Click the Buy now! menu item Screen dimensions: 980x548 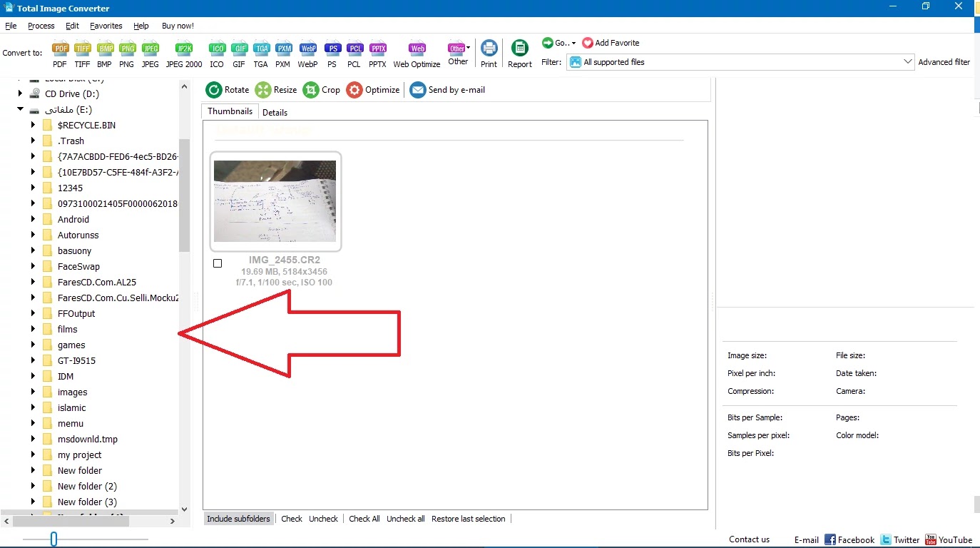(178, 26)
